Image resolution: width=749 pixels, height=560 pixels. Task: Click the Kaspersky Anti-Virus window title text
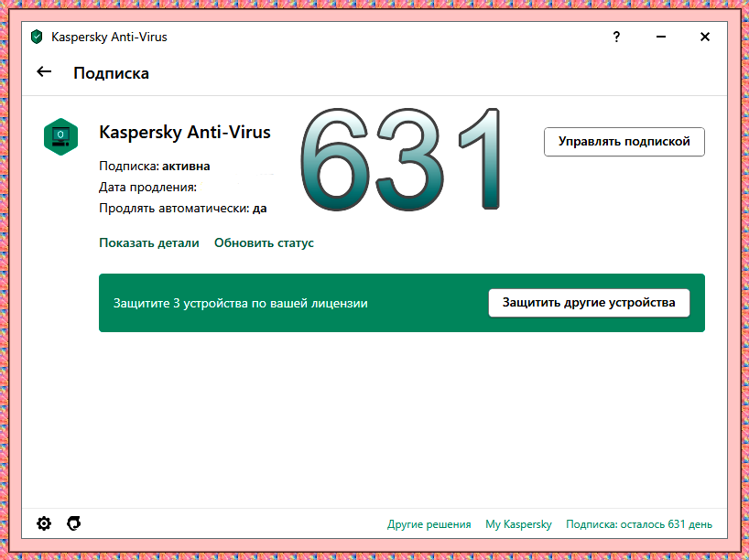pos(109,38)
